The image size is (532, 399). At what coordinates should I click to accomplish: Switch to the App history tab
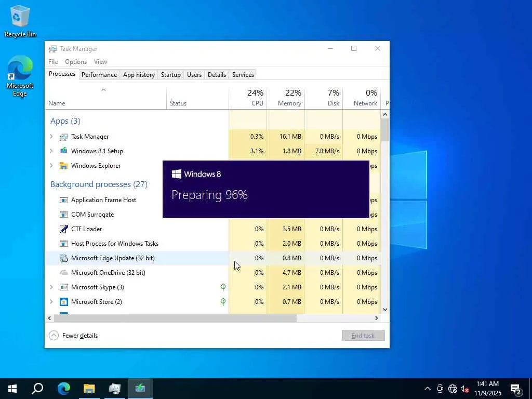139,75
